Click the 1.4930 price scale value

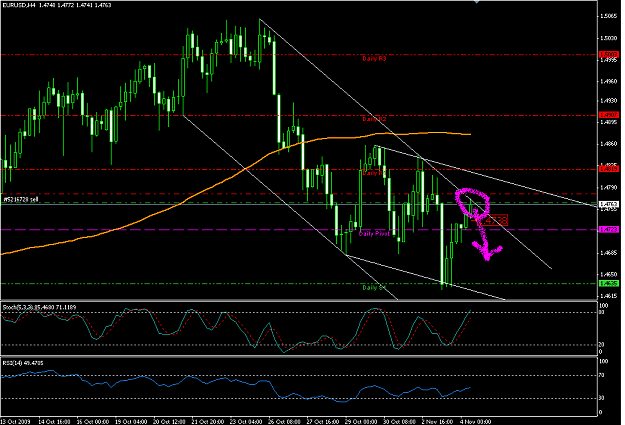[609, 100]
